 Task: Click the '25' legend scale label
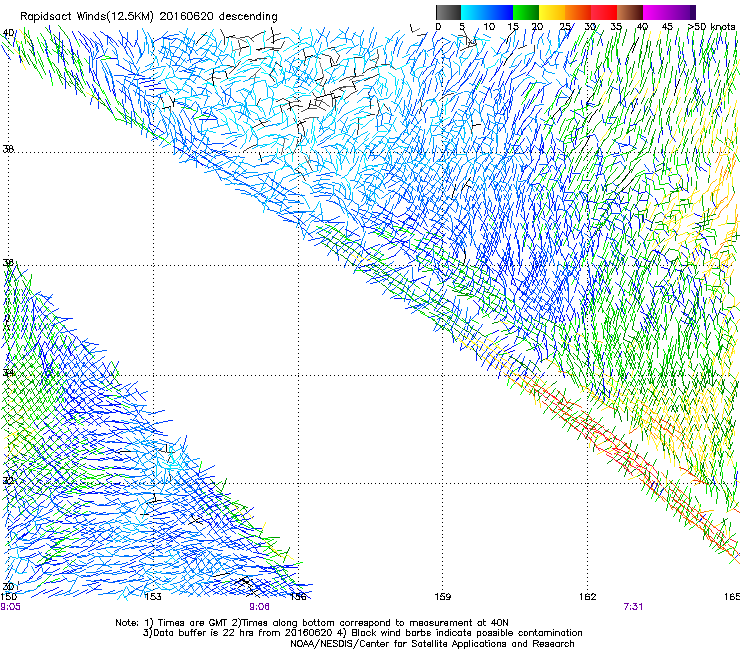(565, 27)
